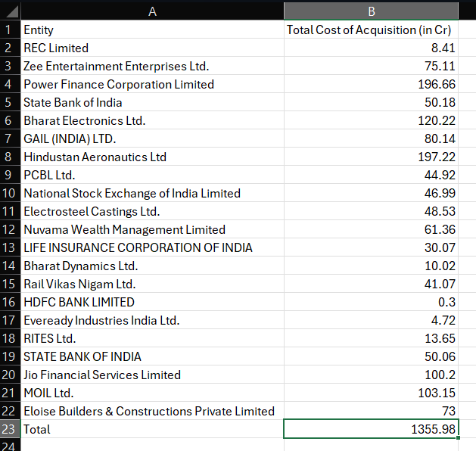Select row 23 header
The width and height of the screenshot is (476, 451).
pos(11,429)
